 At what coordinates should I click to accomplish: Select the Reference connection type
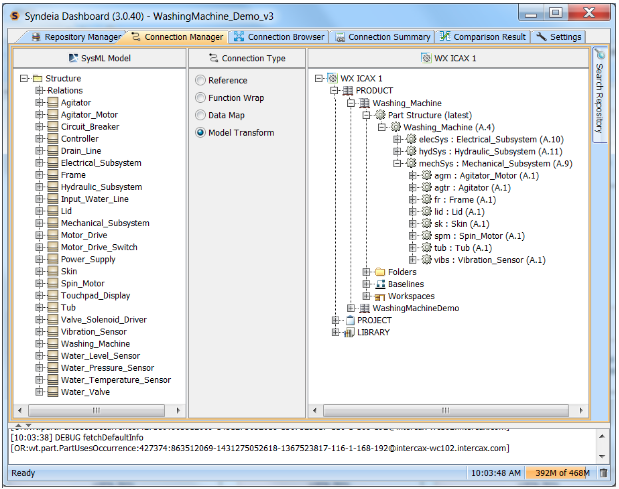(x=201, y=80)
